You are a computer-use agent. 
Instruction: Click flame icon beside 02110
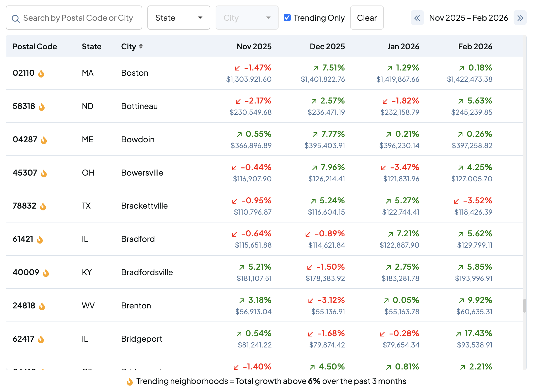tap(41, 73)
